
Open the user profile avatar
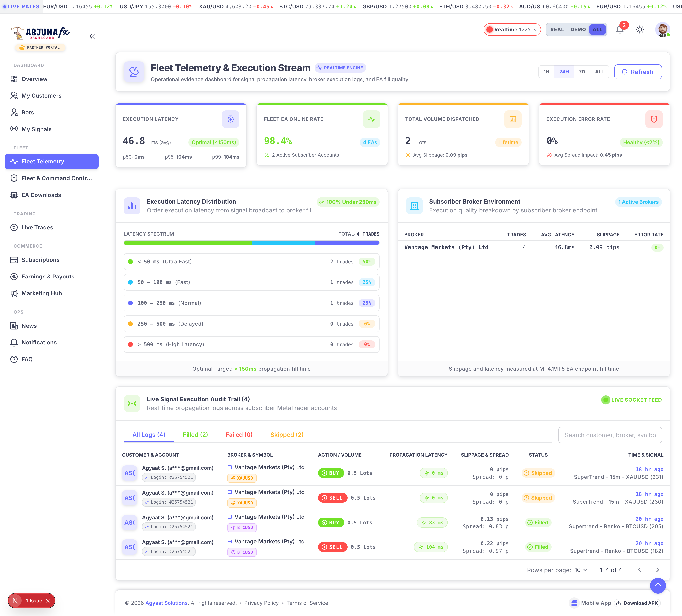click(x=662, y=30)
